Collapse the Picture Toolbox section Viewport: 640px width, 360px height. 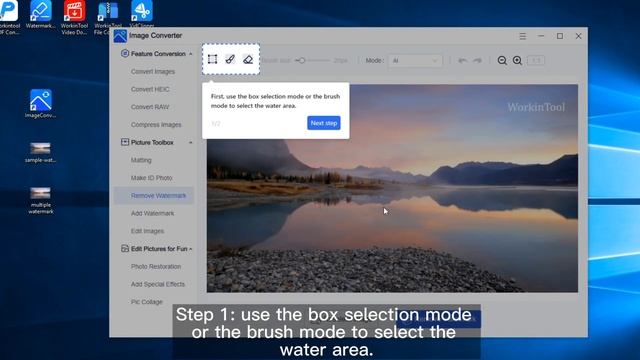(191, 142)
